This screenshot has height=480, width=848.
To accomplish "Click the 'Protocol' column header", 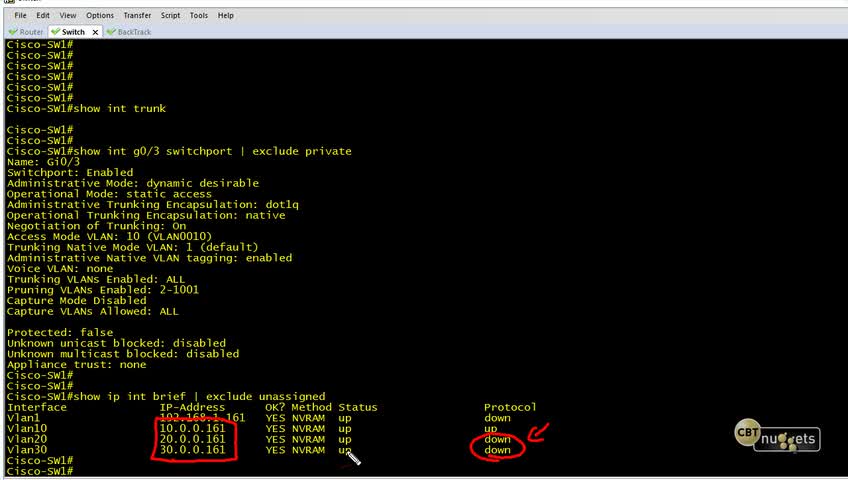I will coord(510,408).
